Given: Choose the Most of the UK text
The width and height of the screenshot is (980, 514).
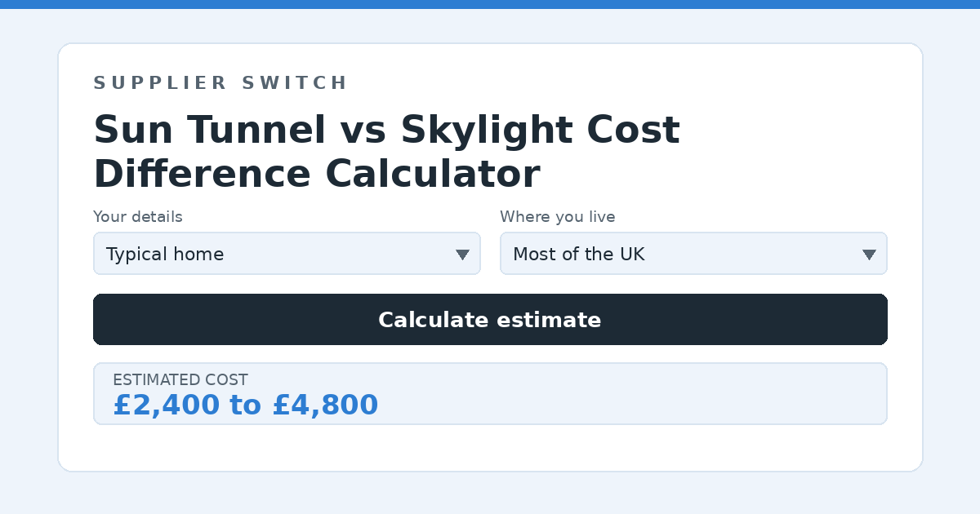Looking at the screenshot, I should 579,255.
